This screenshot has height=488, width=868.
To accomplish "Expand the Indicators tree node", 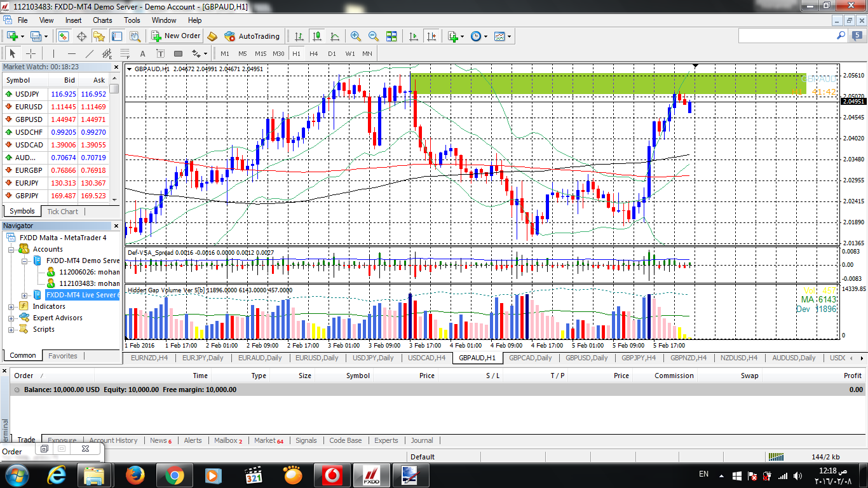I will click(x=11, y=306).
